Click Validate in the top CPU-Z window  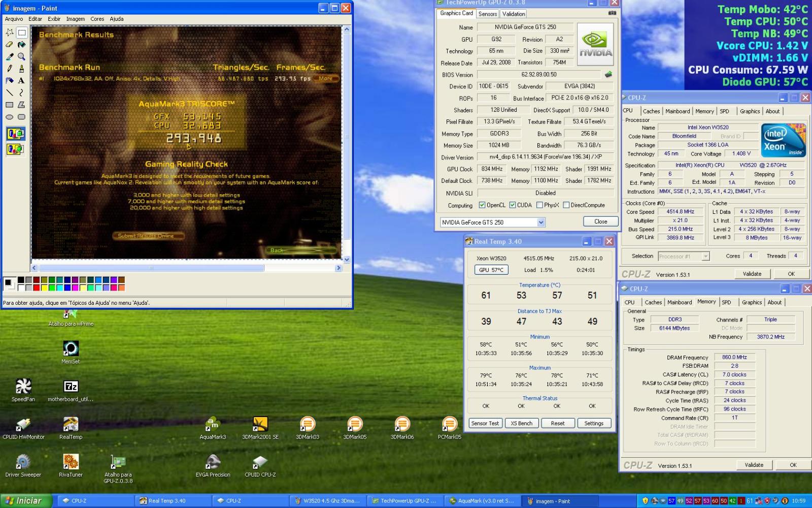752,274
